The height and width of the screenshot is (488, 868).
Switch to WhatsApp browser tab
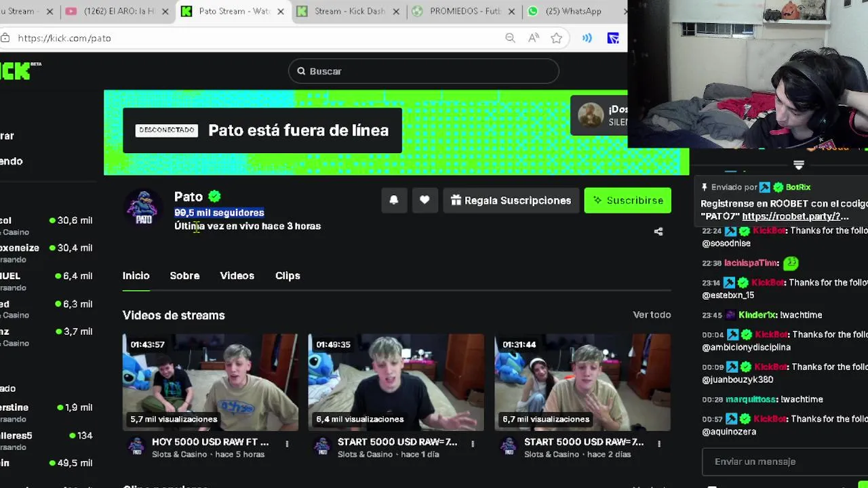point(573,12)
